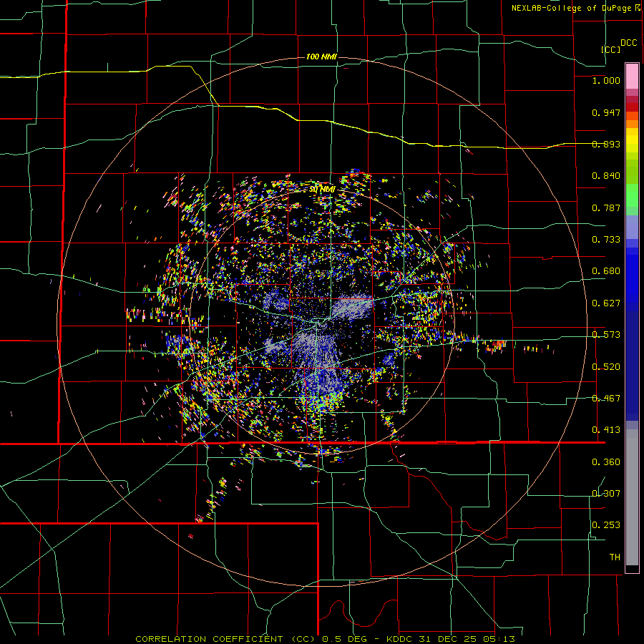Screen dimensions: 644x644
Task: Click the 0.360 scale value
Action: 606,462
